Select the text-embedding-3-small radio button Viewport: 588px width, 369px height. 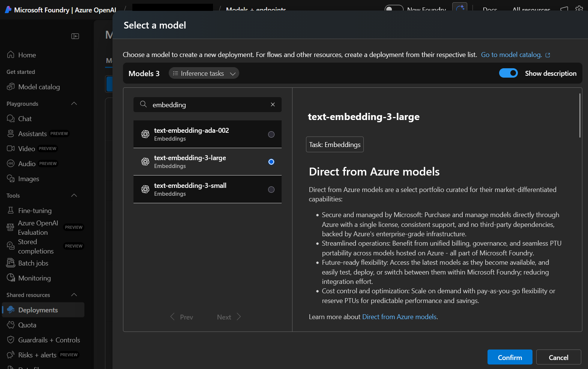click(x=271, y=189)
